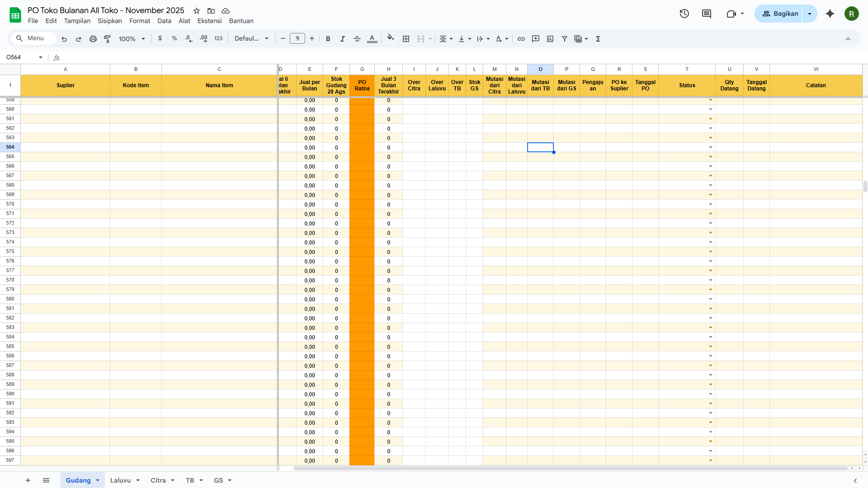This screenshot has width=868, height=488.
Task: Open Status dropdown in row 564
Action: point(710,147)
